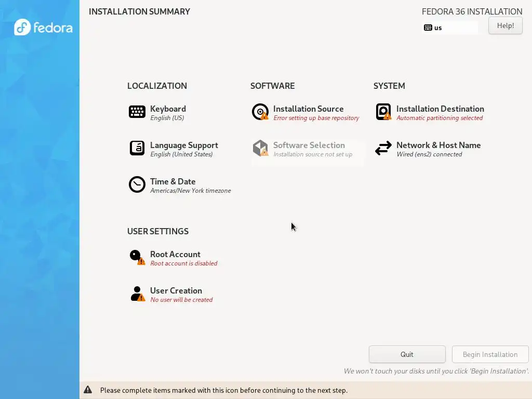532x399 pixels.
Task: Click the Keyboard layout icon
Action: point(137,112)
